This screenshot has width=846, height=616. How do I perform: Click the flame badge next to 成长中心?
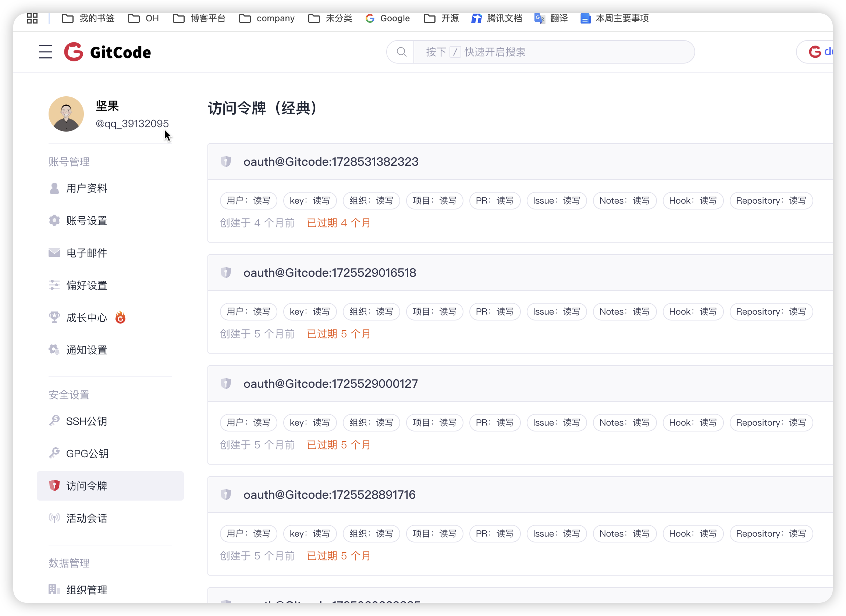(x=120, y=317)
